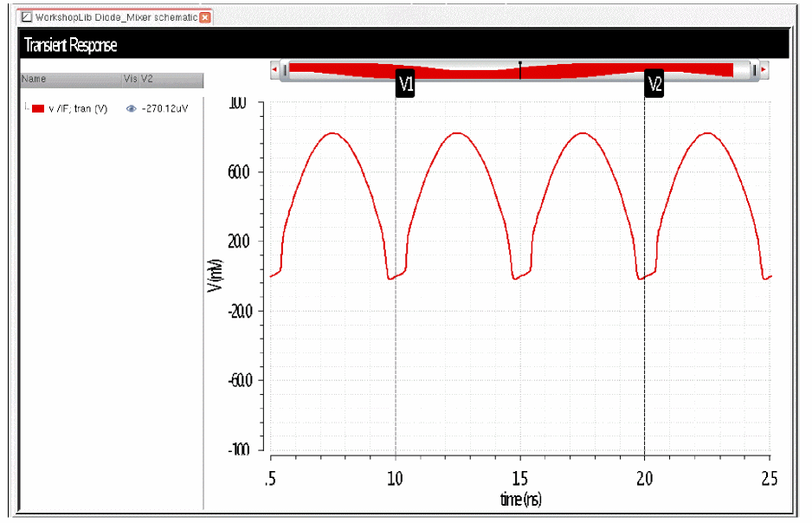
Task: Click the 60.0 y-axis tick label
Action: [239, 172]
